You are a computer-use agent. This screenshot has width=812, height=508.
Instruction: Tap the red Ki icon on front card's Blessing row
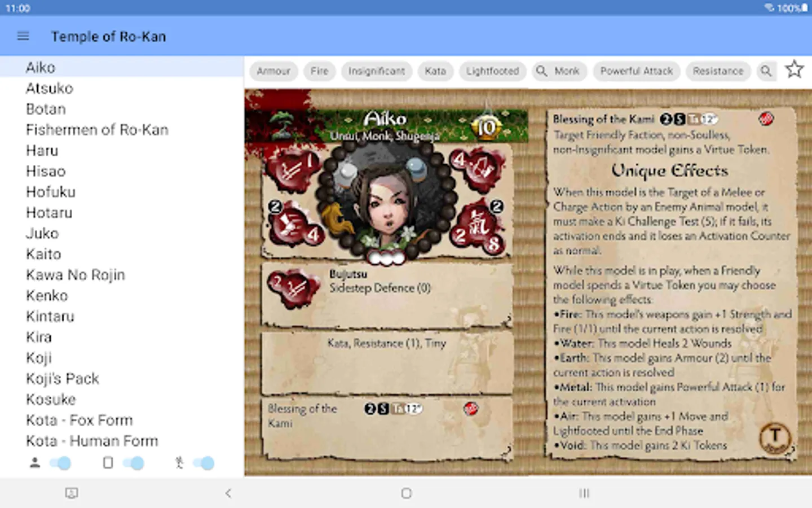coord(470,409)
